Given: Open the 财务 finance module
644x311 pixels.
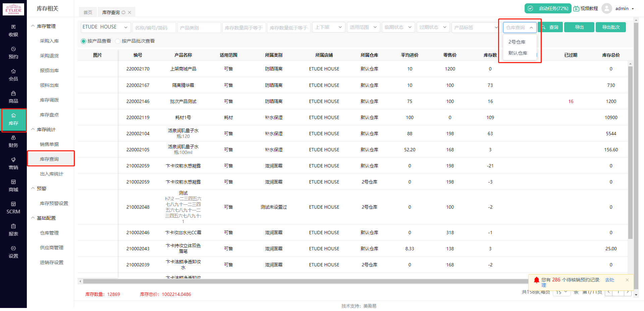Looking at the screenshot, I should [x=13, y=141].
